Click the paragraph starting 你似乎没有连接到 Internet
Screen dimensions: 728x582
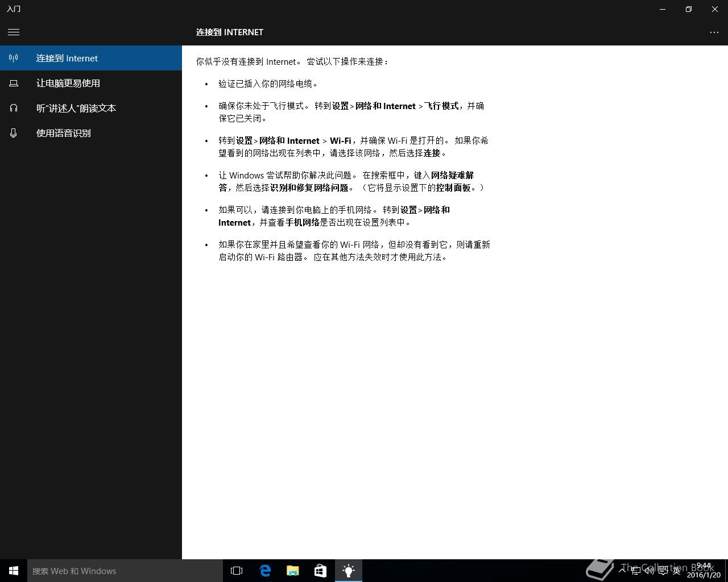coord(293,61)
